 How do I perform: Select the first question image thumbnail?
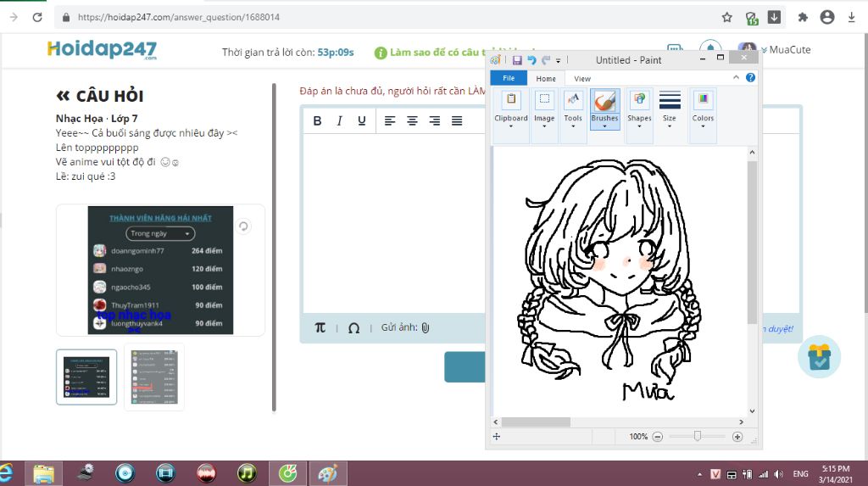86,377
